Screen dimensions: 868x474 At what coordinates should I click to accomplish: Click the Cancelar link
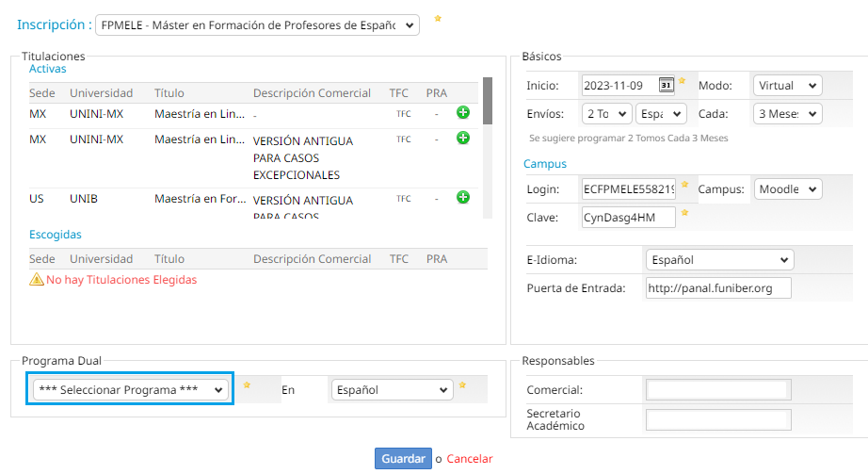coord(469,459)
